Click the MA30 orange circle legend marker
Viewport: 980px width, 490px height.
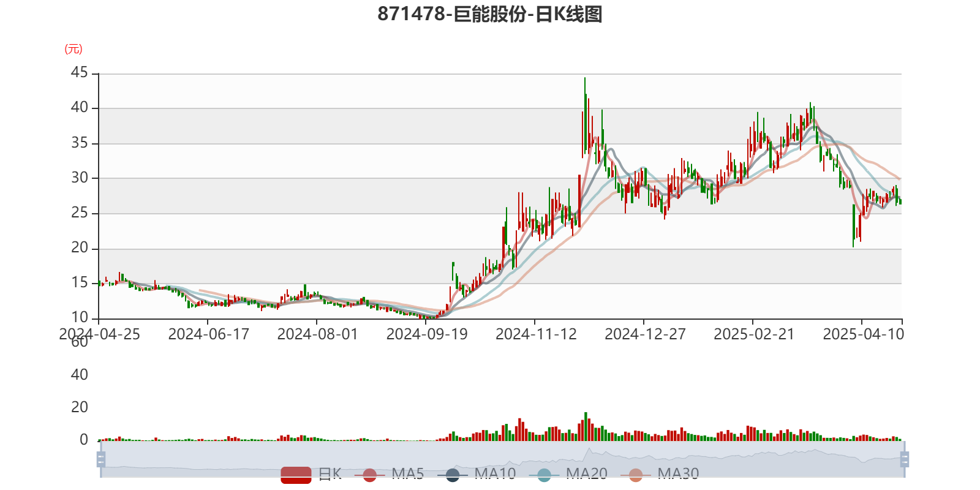tap(636, 475)
